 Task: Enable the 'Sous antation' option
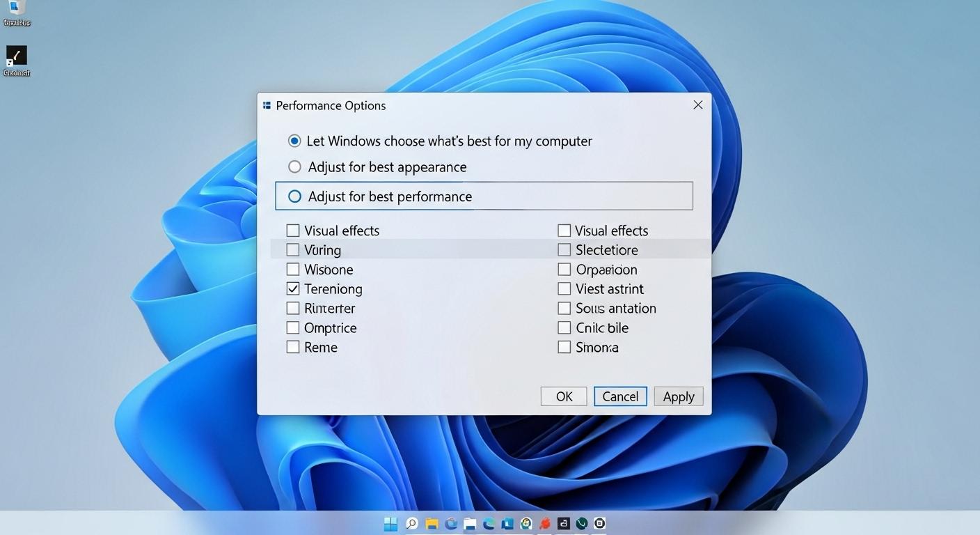pyautogui.click(x=564, y=308)
